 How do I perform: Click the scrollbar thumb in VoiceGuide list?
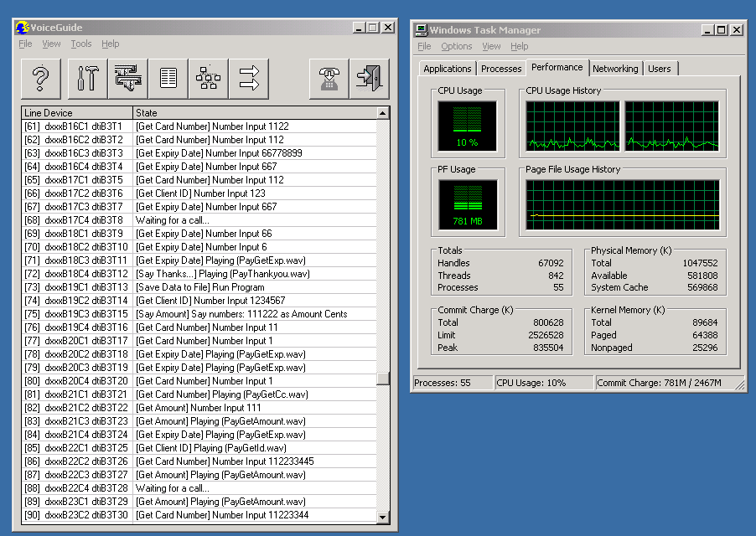pyautogui.click(x=383, y=378)
